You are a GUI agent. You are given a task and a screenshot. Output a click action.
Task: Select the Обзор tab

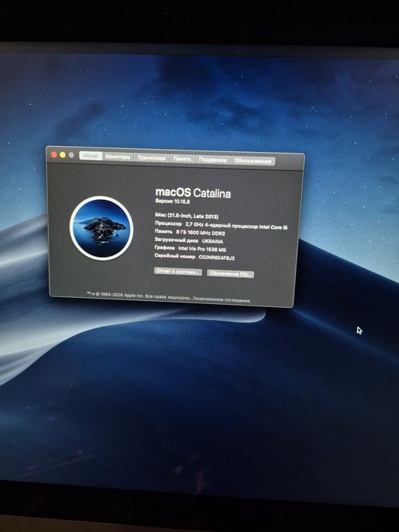click(90, 156)
